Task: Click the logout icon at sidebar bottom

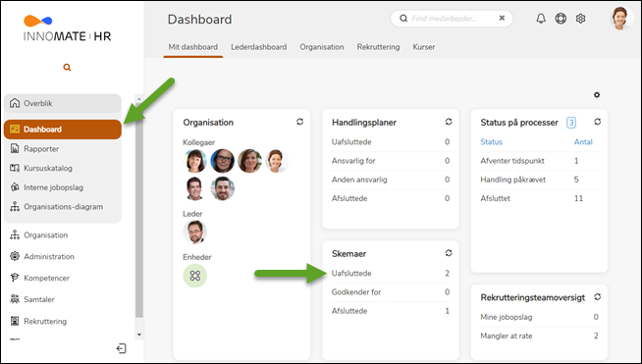Action: tap(121, 348)
